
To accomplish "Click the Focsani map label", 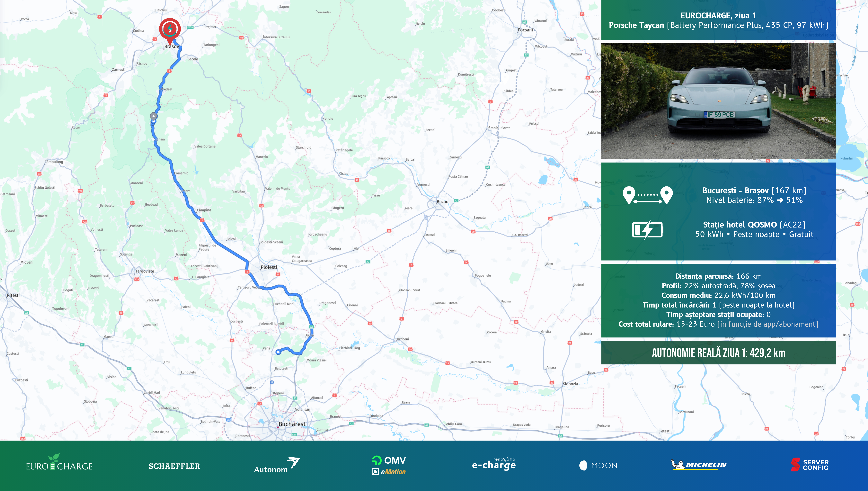I will click(526, 30).
